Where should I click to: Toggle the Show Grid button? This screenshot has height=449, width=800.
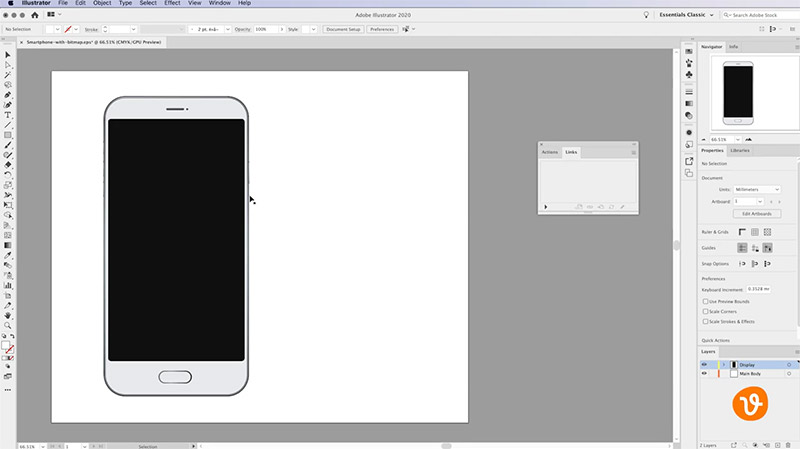[755, 232]
